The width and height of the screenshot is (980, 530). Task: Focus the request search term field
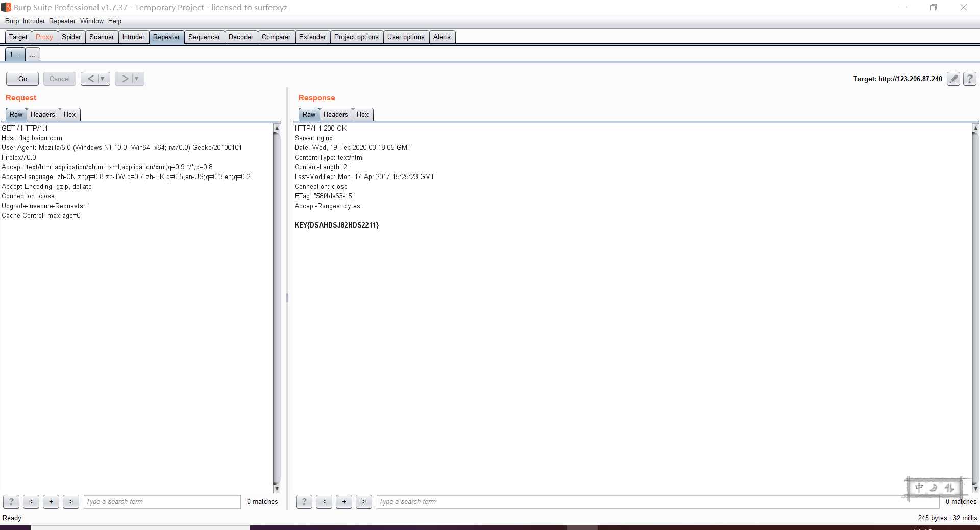point(162,502)
